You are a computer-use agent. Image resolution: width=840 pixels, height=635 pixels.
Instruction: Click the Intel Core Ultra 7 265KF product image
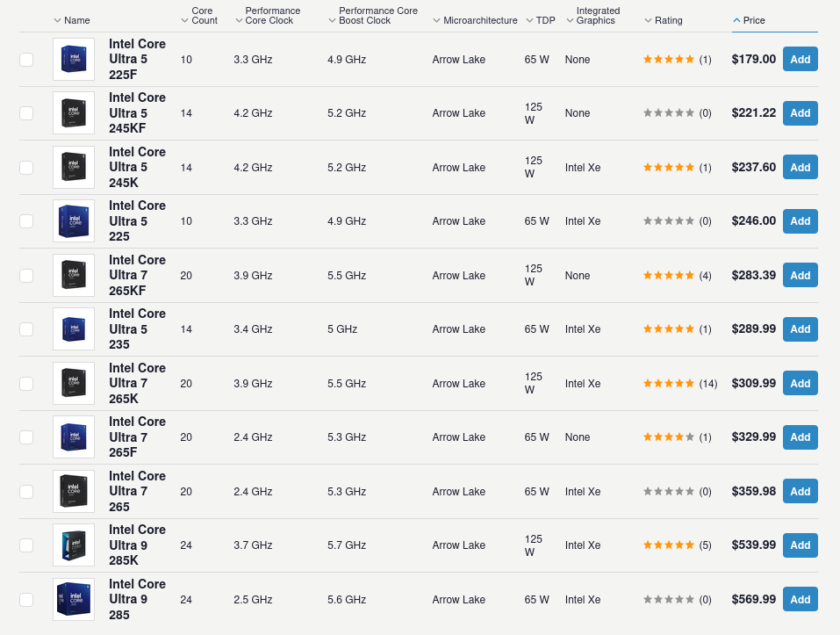[73, 276]
